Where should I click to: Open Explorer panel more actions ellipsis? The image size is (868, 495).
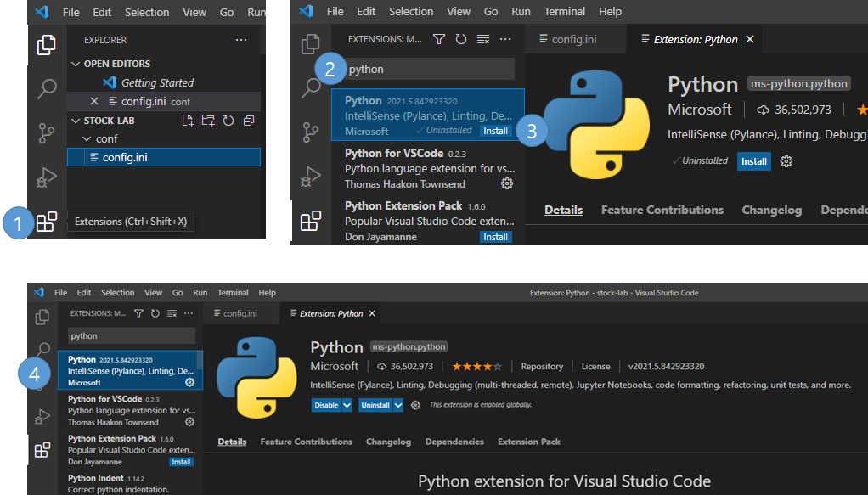241,40
